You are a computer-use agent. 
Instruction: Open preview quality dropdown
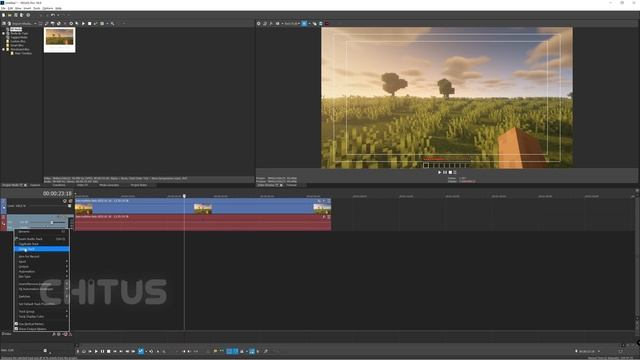(x=291, y=24)
